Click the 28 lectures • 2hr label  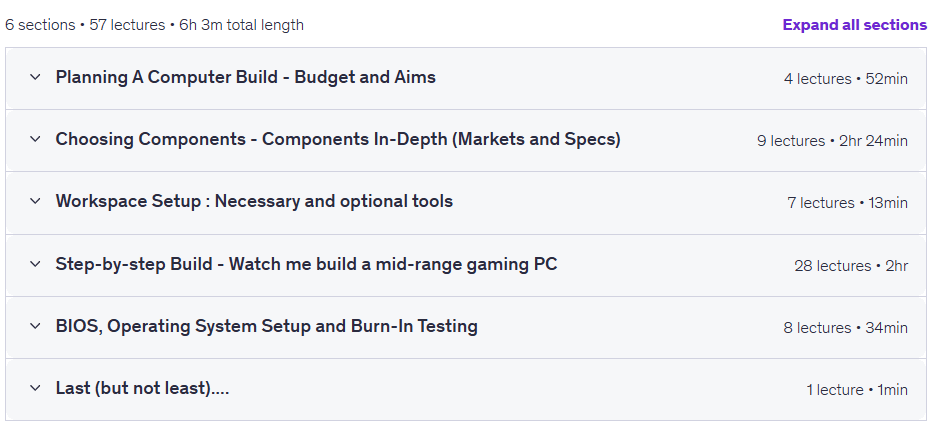click(x=851, y=266)
